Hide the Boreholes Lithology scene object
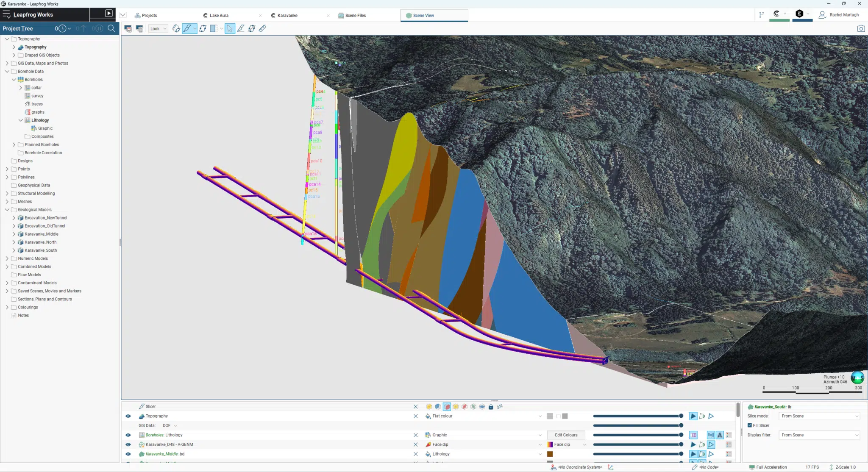Viewport: 868px width, 472px height. 128,435
